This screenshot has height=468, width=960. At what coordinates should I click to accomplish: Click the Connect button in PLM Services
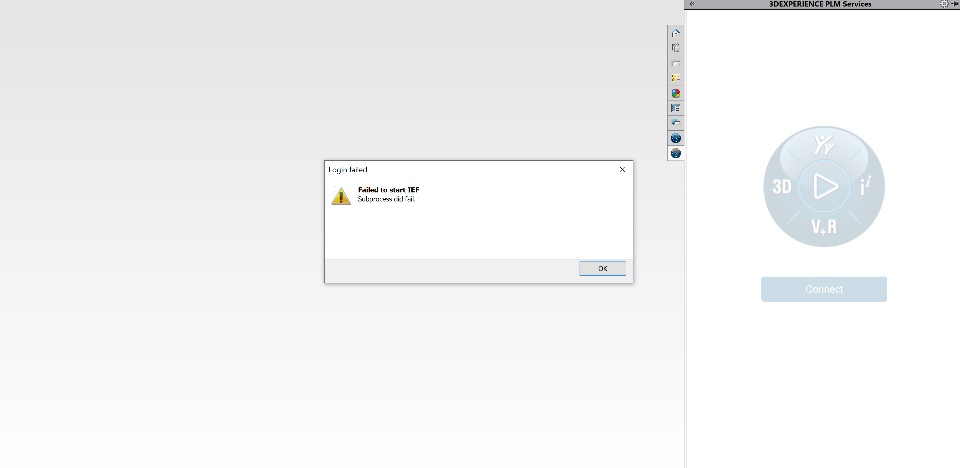pyautogui.click(x=823, y=289)
